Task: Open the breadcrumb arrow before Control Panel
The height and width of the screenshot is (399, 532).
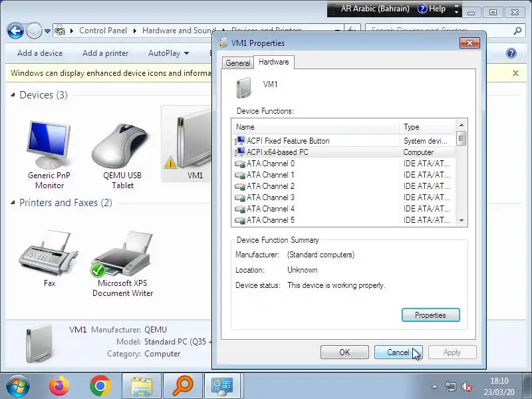Action: tap(72, 31)
